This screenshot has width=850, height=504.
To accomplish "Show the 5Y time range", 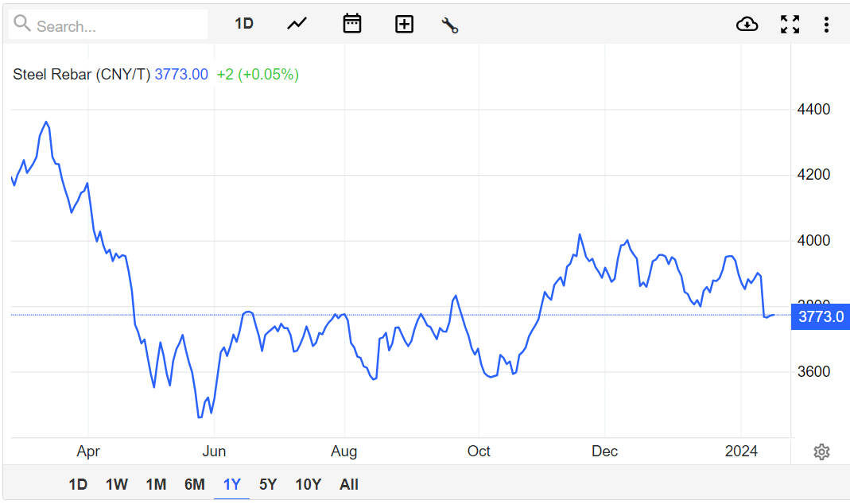I will [x=268, y=484].
